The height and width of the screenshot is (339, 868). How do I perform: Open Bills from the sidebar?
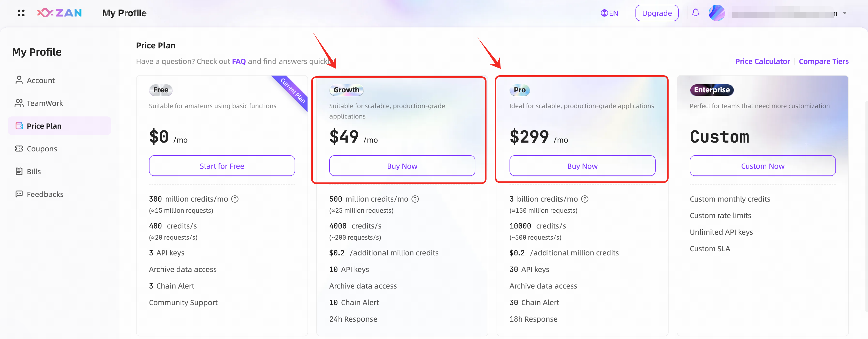coord(34,172)
